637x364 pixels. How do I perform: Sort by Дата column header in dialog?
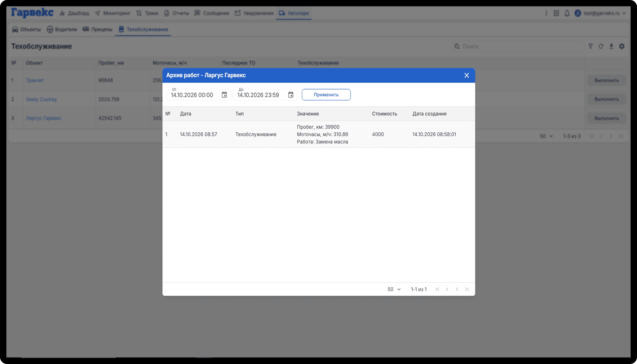[186, 114]
